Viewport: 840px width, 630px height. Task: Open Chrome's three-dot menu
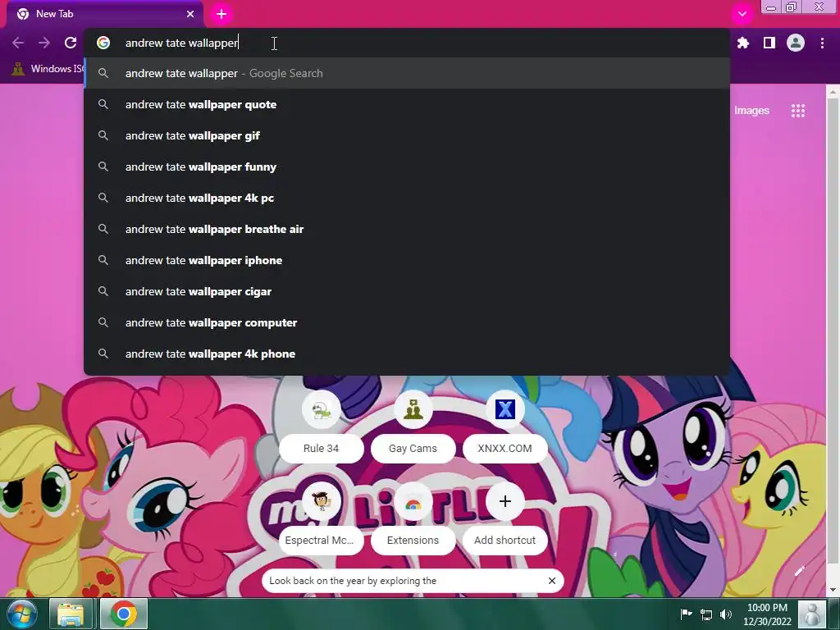coord(822,43)
